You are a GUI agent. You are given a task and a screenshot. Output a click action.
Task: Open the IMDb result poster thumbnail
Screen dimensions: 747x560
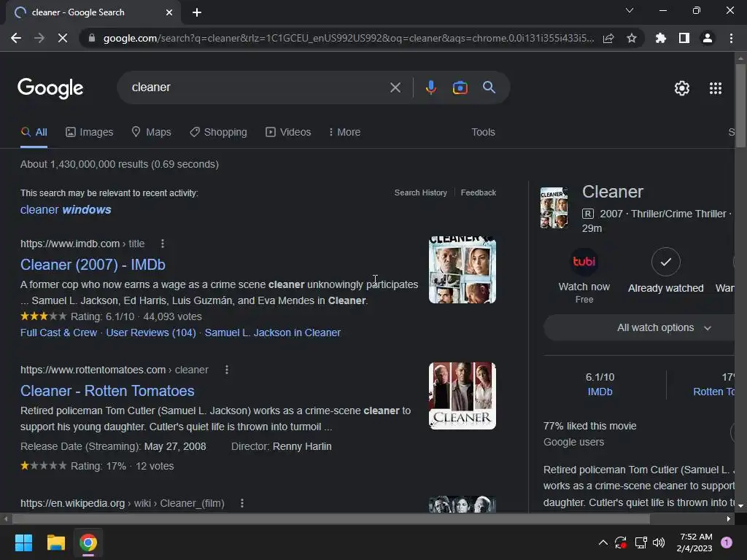[462, 270]
